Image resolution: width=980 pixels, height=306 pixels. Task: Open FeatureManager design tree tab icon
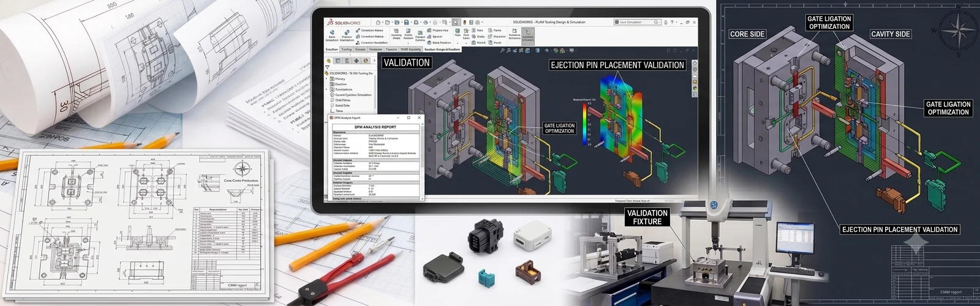[329, 61]
